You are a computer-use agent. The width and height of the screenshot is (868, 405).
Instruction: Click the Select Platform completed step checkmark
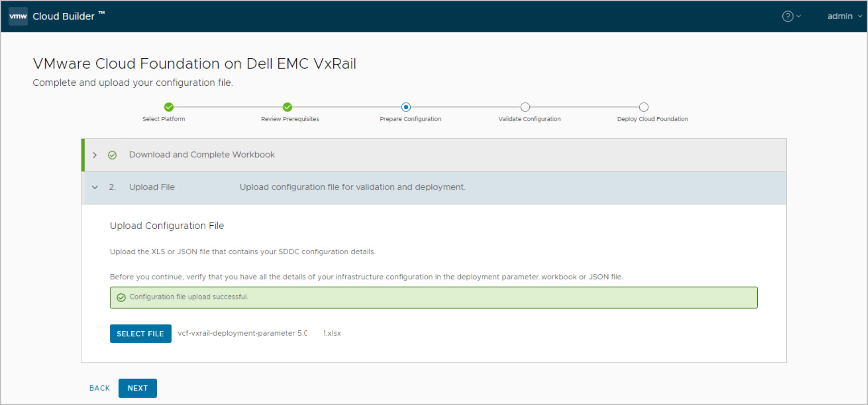169,107
